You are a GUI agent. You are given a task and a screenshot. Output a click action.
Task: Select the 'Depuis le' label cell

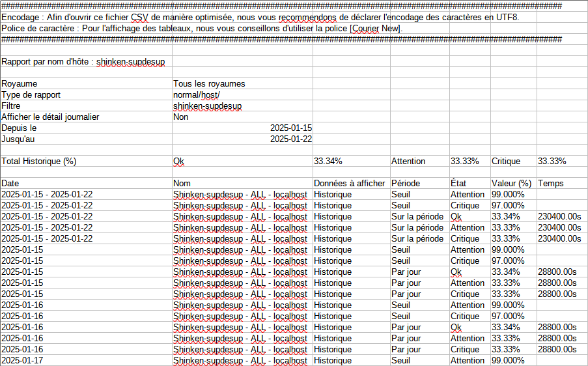(x=19, y=128)
